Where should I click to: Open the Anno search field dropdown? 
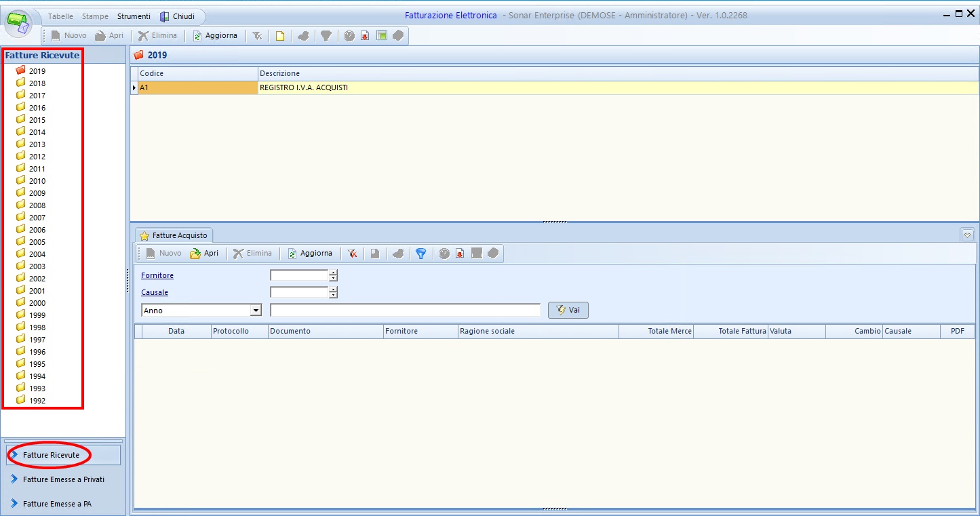[x=256, y=311]
